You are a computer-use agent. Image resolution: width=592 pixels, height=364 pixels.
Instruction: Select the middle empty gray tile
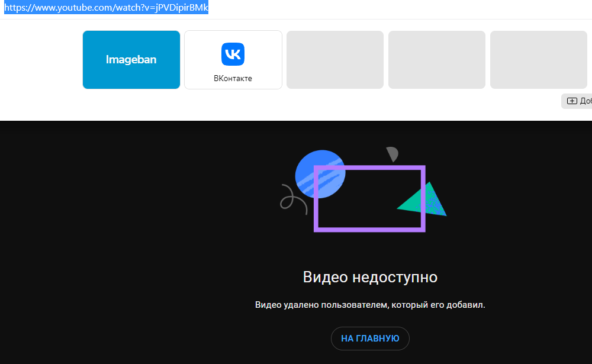436,60
